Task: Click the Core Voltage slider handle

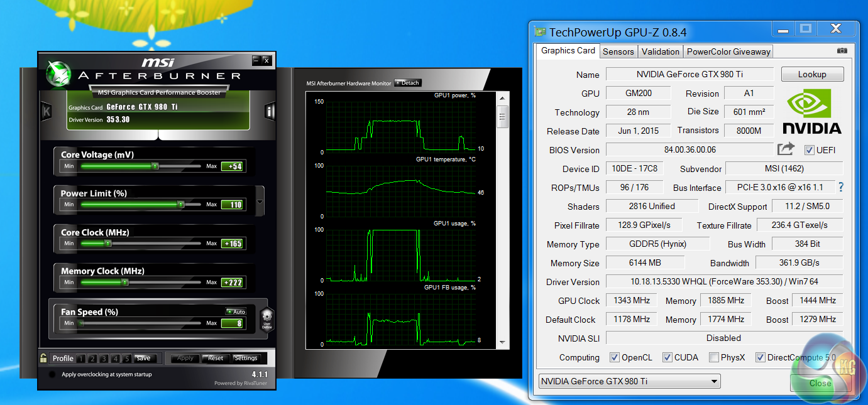Action: [x=155, y=166]
